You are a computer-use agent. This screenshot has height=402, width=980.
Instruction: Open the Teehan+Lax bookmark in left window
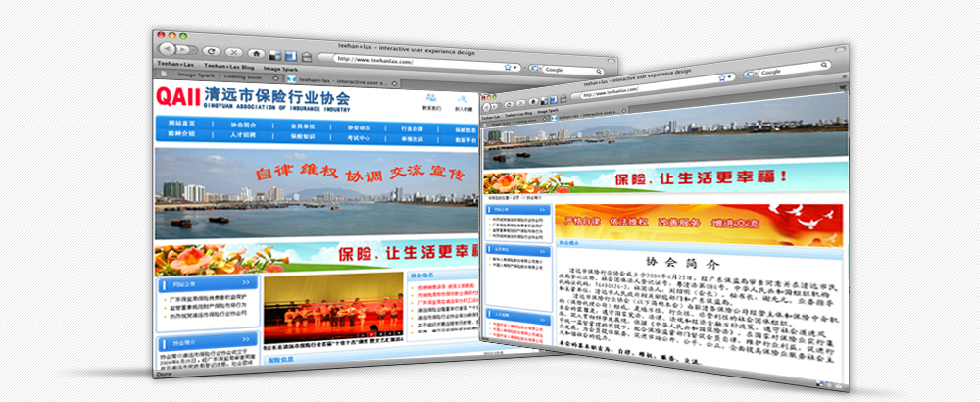coord(175,65)
